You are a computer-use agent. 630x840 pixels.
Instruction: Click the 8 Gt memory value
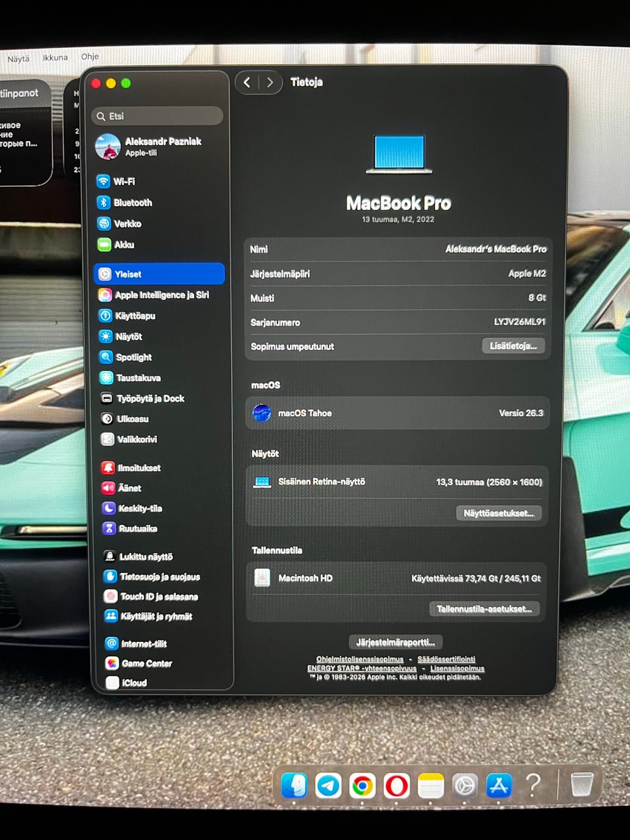[x=537, y=298]
